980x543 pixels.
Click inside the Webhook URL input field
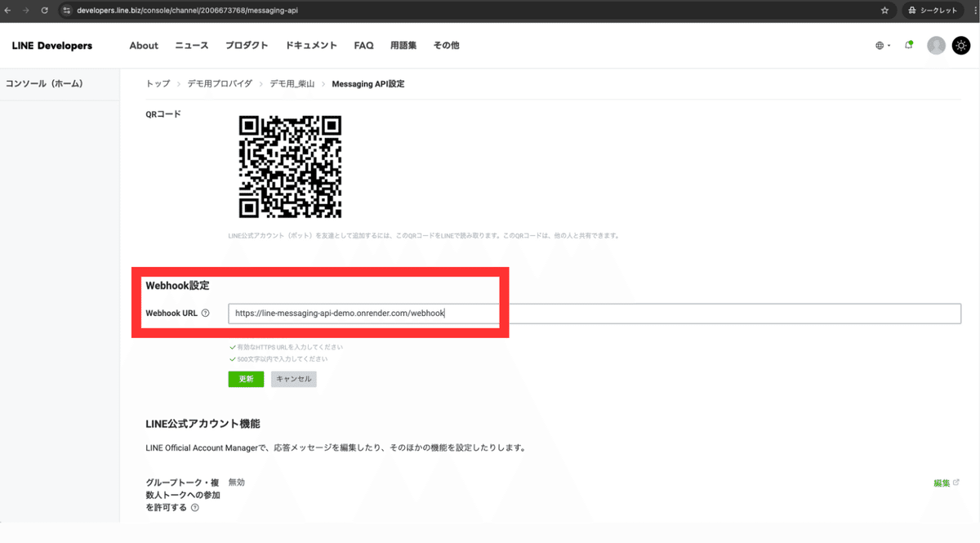[595, 313]
